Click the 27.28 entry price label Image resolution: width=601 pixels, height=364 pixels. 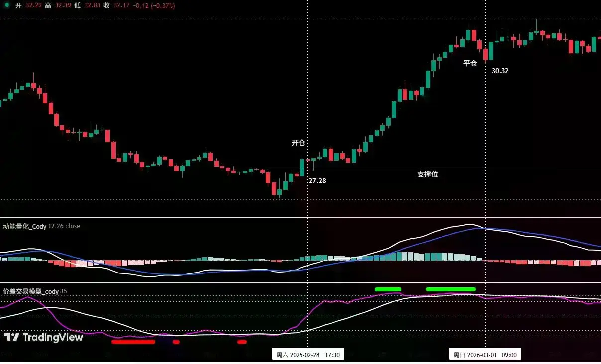[317, 181]
